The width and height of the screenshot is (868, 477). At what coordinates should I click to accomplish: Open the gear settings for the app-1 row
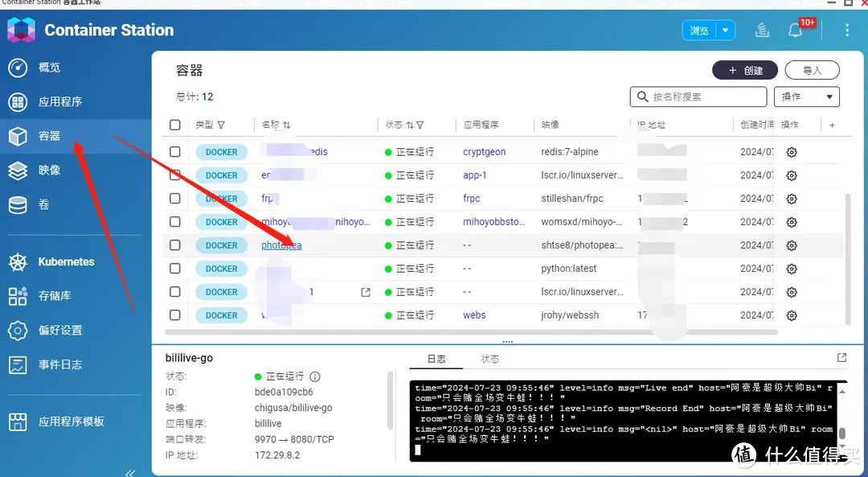pos(792,175)
